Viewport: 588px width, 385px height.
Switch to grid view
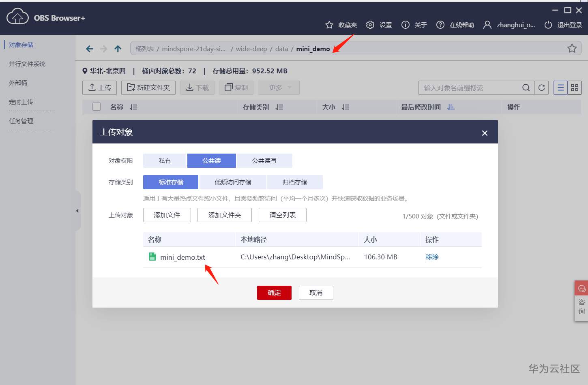pos(574,88)
